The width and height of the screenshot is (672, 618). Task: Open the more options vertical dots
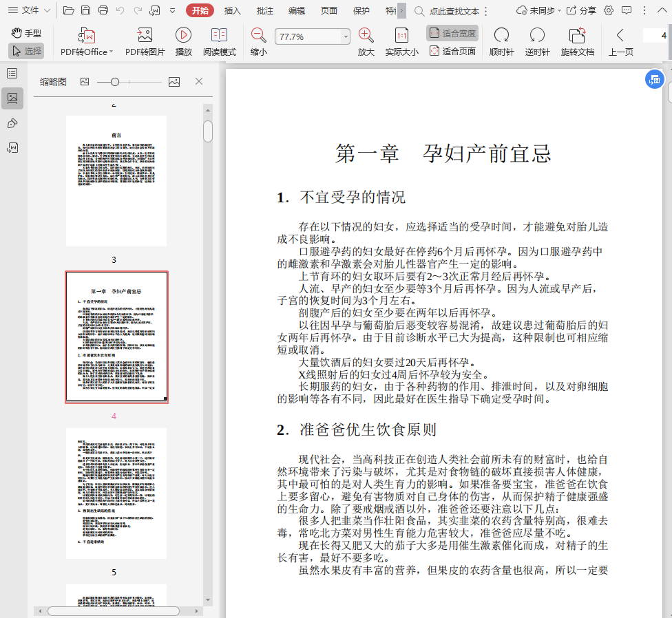coord(644,11)
